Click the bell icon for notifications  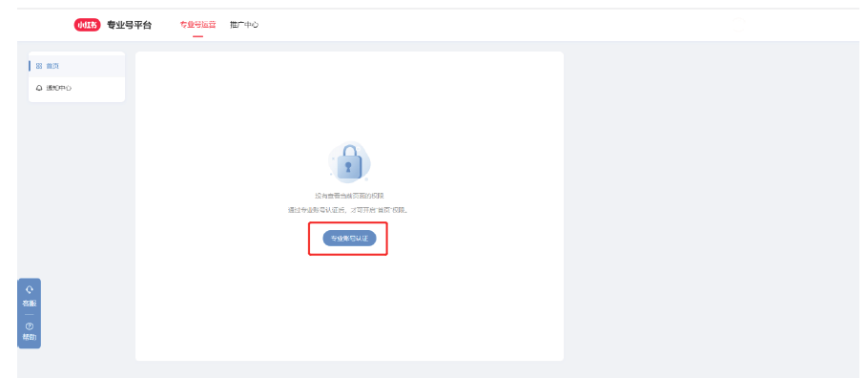pyautogui.click(x=39, y=88)
